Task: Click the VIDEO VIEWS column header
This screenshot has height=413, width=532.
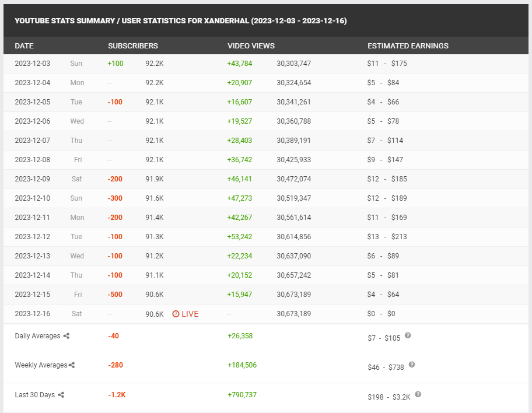Action: coord(251,46)
